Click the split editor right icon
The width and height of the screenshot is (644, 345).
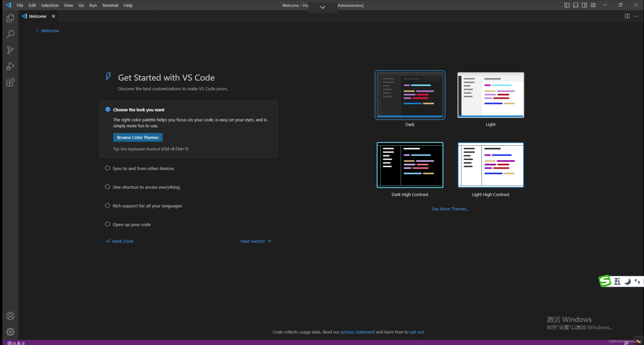pyautogui.click(x=627, y=16)
